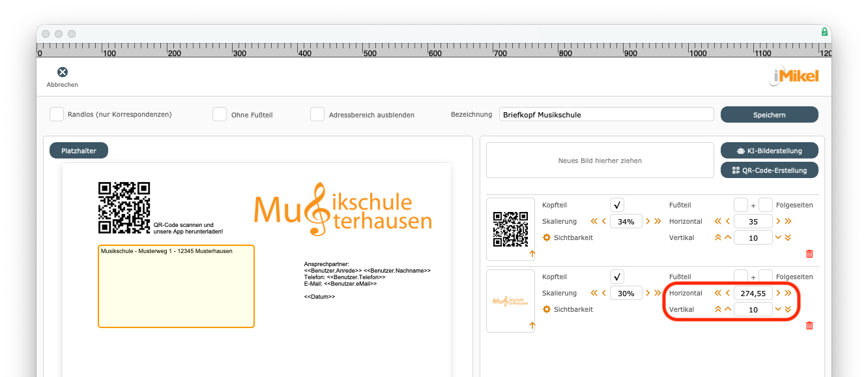Image resolution: width=868 pixels, height=377 pixels.
Task: Move QR code down with Vertikal double-down arrow
Action: click(x=788, y=237)
